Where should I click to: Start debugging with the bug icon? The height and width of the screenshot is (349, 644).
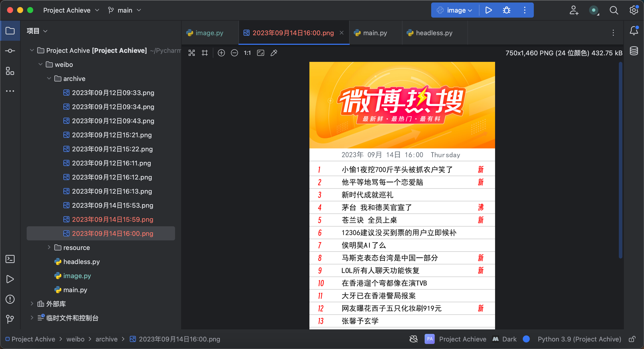coord(507,10)
